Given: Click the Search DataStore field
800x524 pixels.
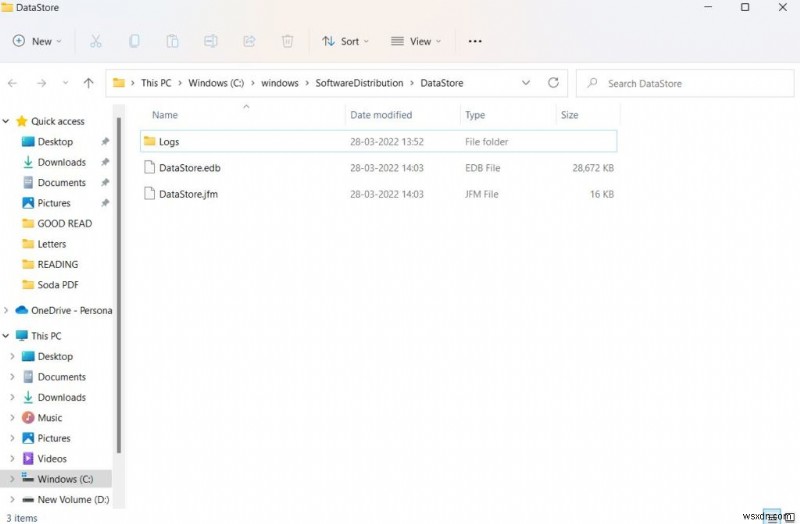Looking at the screenshot, I should click(685, 83).
